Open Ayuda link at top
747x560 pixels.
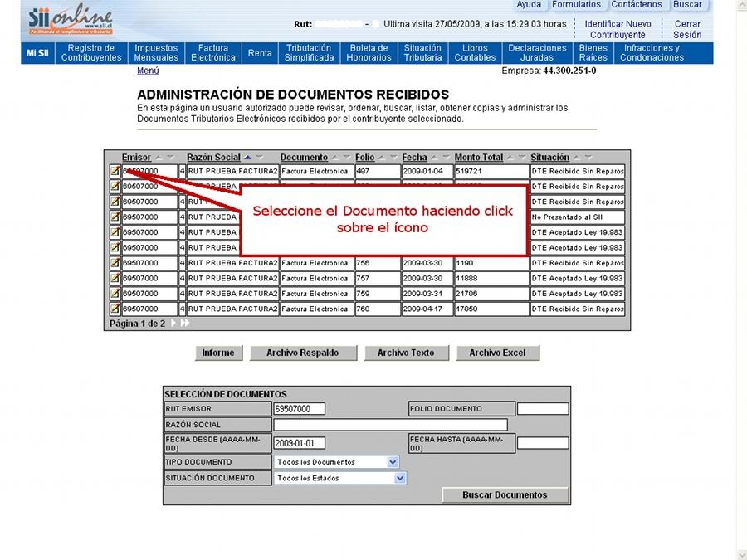[x=529, y=4]
